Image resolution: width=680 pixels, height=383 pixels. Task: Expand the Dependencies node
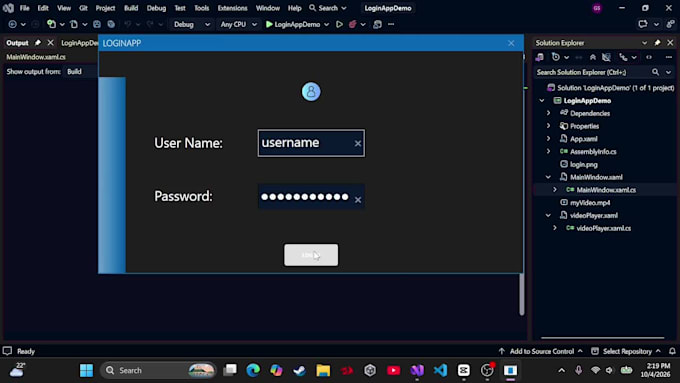[548, 113]
